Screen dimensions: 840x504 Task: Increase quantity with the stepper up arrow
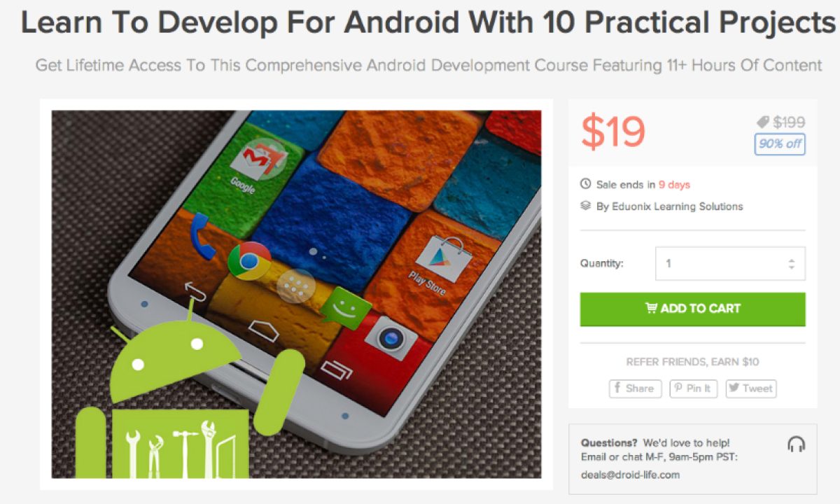tap(791, 260)
